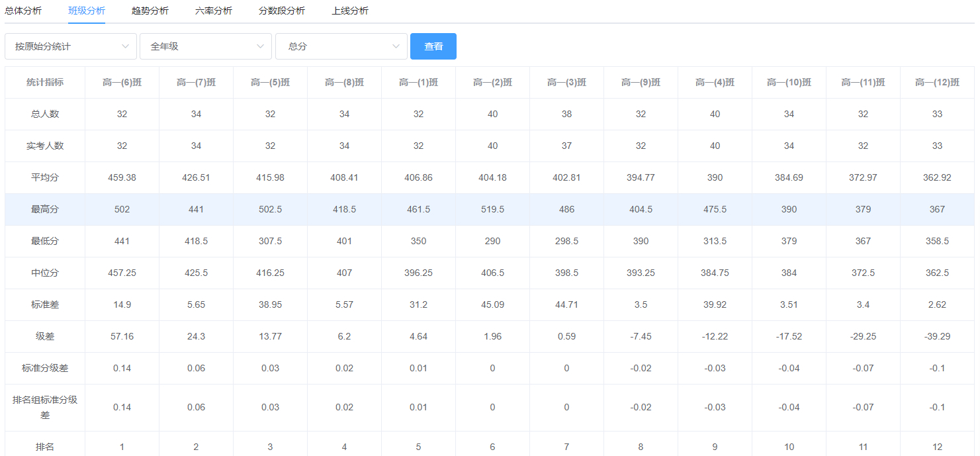The width and height of the screenshot is (980, 456).
Task: Click the 高一(12)班 column header
Action: 937,83
